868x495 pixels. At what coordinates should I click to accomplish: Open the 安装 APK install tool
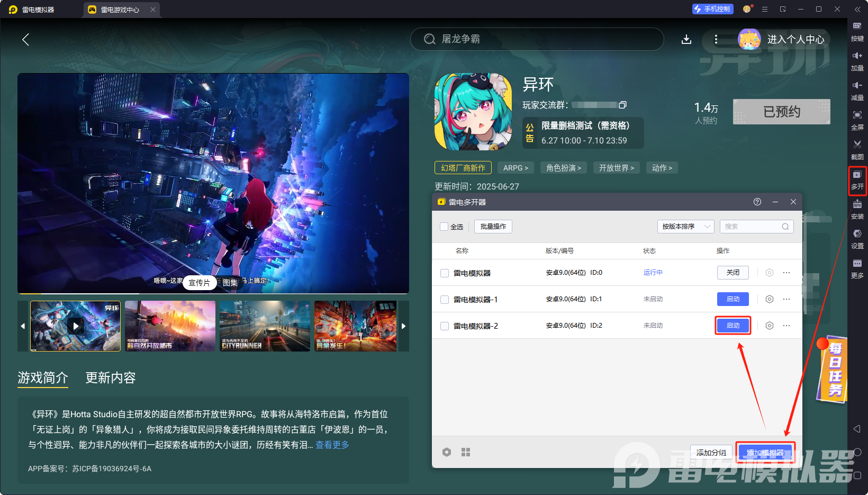(x=857, y=210)
